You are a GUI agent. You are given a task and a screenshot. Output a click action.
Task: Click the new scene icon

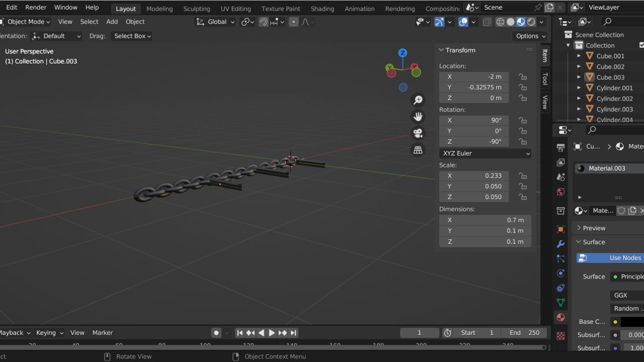click(549, 8)
